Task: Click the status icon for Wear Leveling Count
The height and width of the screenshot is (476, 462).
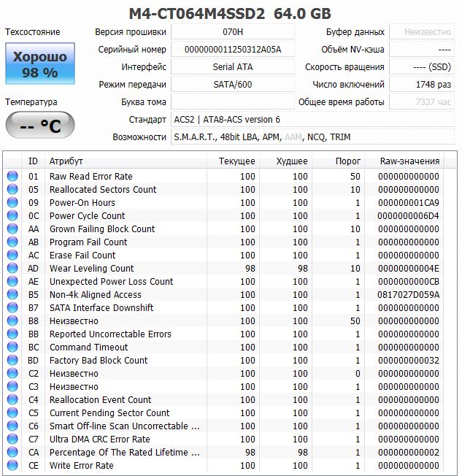Action: pos(12,268)
